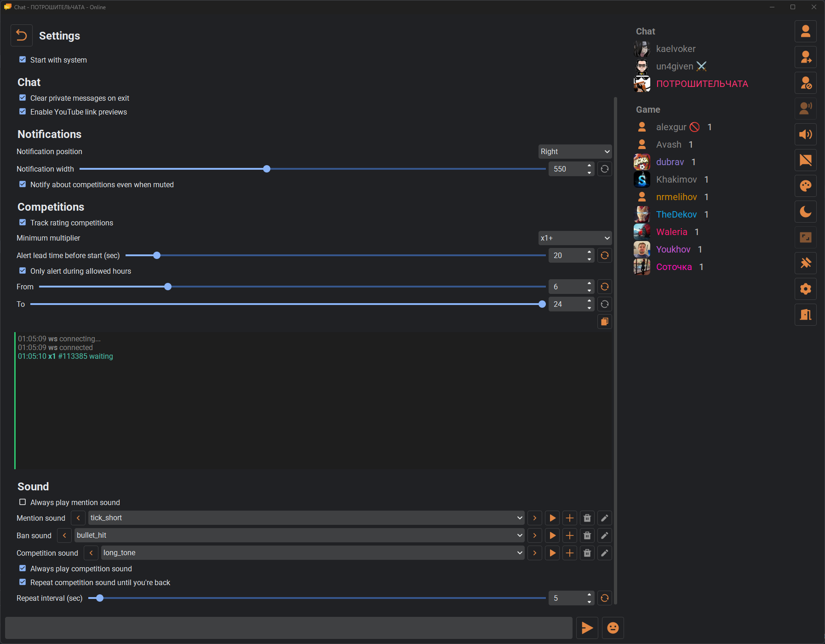Enable Always play mention sound
Image resolution: width=825 pixels, height=644 pixels.
[x=23, y=502]
